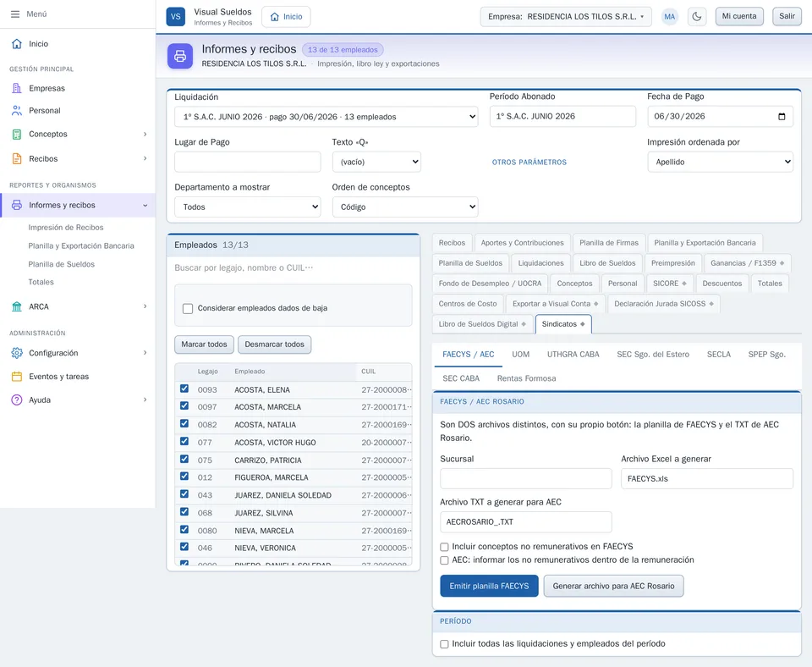
Task: Select the SEC CABA subtab
Action: click(x=461, y=378)
